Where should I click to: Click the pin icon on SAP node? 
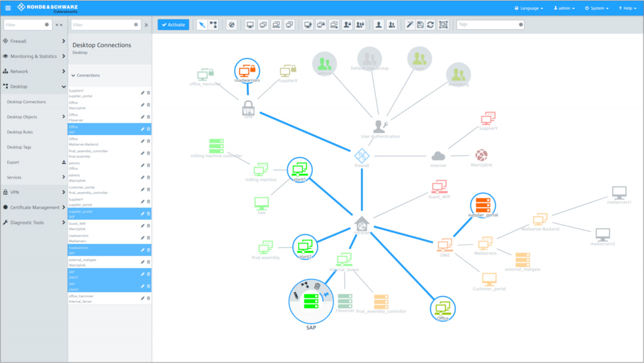pos(326,295)
